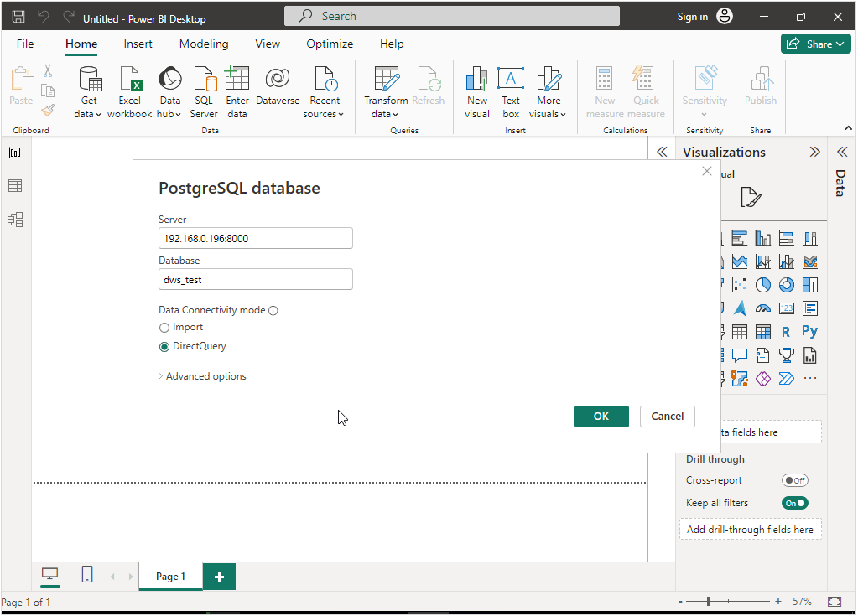Screen dimensions: 858x616
Task: Select the Page 1 tab
Action: coord(170,577)
